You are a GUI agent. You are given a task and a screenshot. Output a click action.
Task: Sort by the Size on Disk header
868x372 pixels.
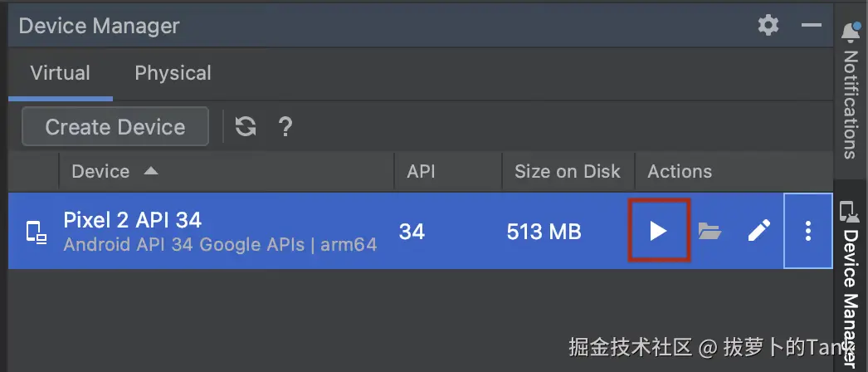tap(567, 172)
